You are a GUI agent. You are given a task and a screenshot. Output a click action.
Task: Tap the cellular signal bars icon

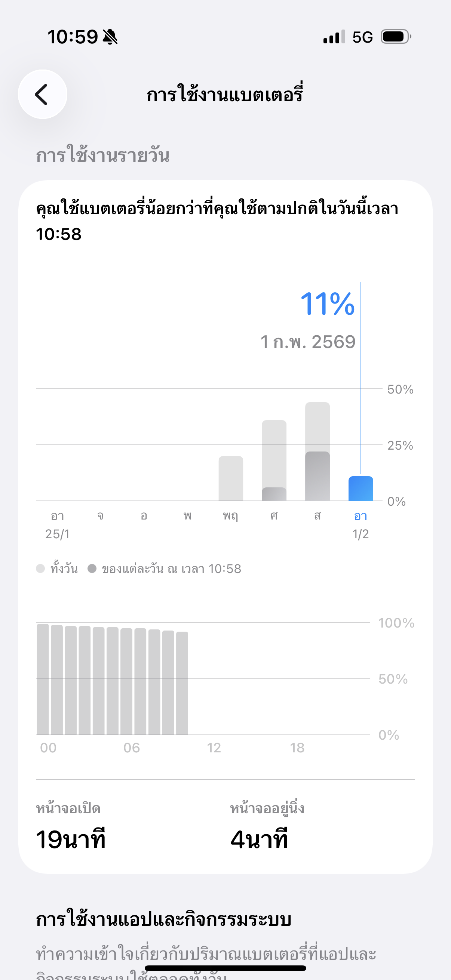tap(334, 37)
